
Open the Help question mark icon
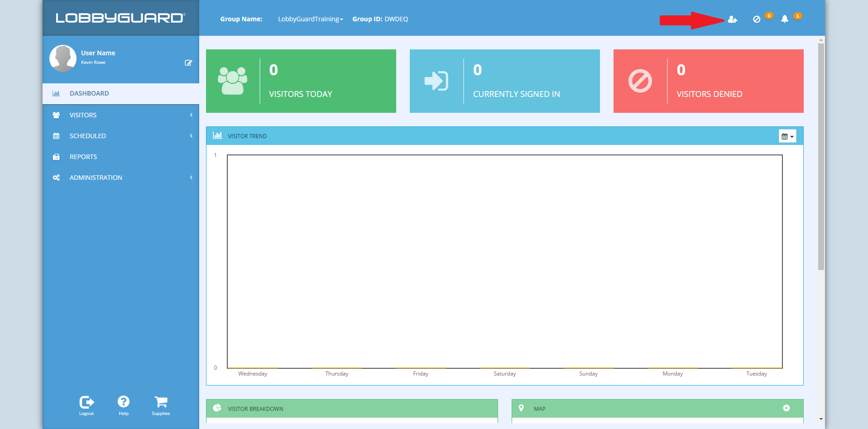click(123, 402)
